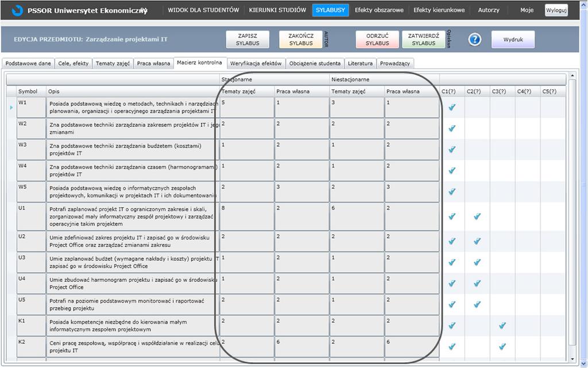Open Efekty kierunkowe menu
Screen dimensions: 588x368
[x=439, y=10]
